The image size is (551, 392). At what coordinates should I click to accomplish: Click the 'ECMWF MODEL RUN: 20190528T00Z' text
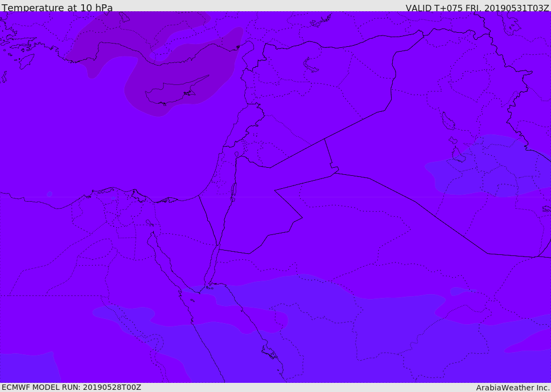72,387
